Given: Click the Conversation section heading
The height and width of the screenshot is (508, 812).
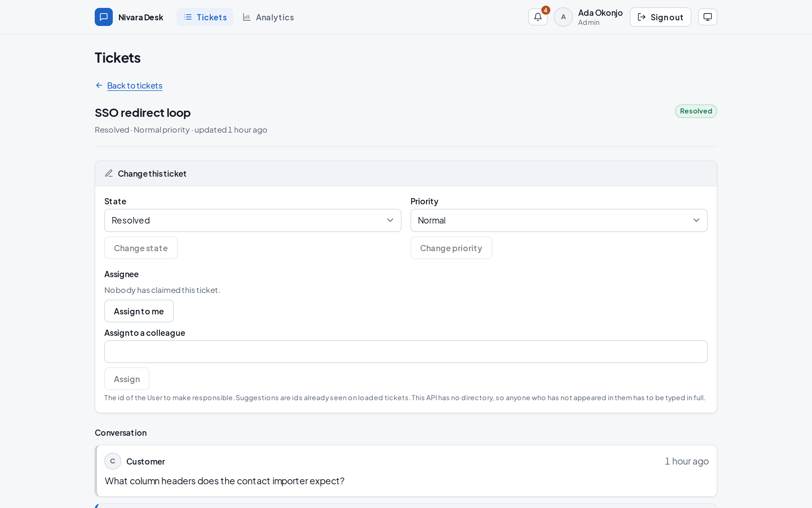Looking at the screenshot, I should [x=121, y=432].
